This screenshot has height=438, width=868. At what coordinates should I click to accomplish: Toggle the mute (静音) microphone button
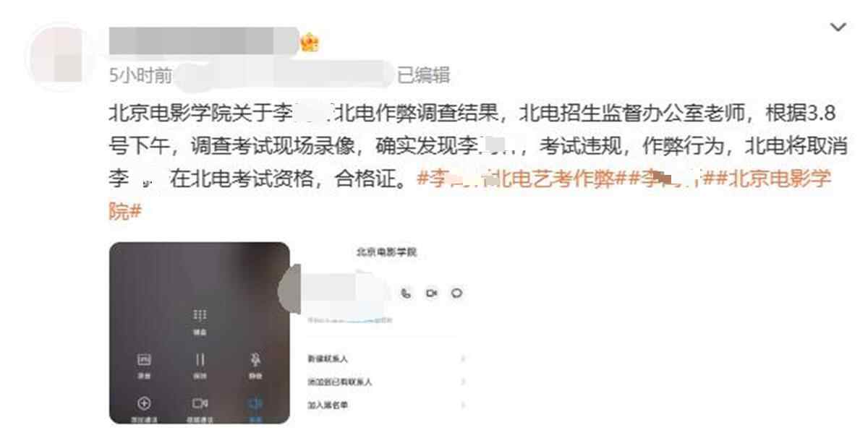coord(255,359)
